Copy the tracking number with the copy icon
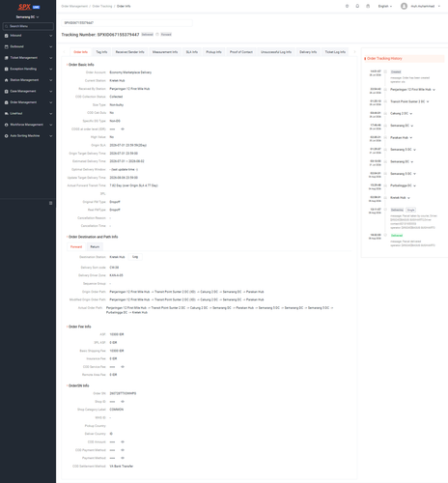Screen dimensions: 448x483 pos(157,35)
